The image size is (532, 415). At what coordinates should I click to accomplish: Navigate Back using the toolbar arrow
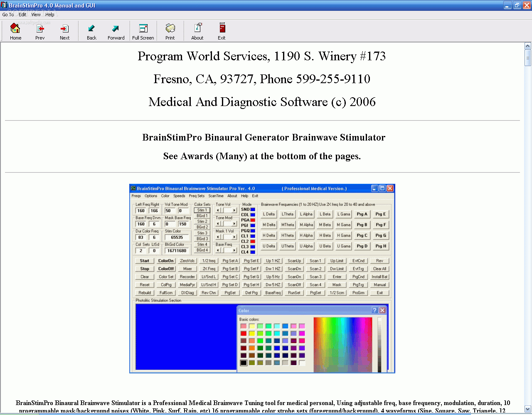pos(91,31)
